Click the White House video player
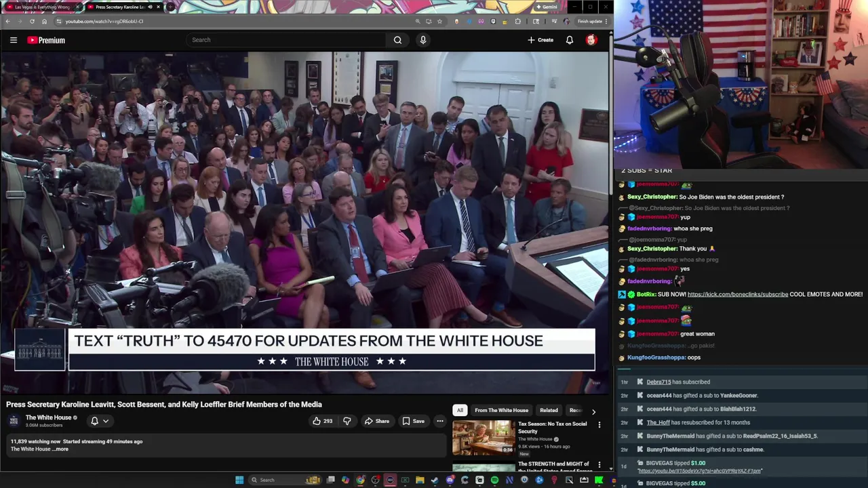868x488 pixels. pyautogui.click(x=304, y=222)
